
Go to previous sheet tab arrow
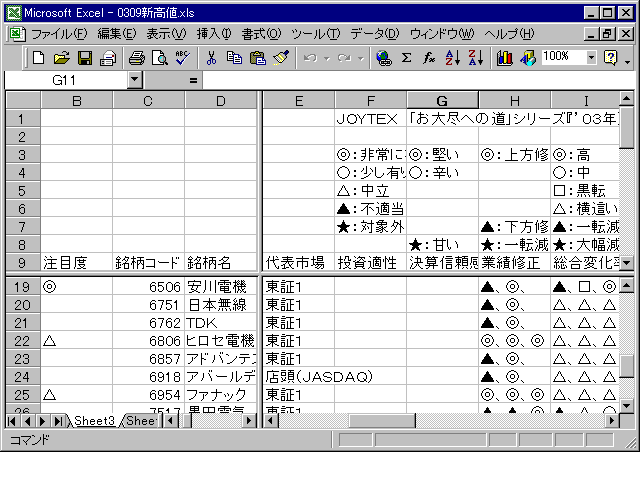pyautogui.click(x=27, y=421)
